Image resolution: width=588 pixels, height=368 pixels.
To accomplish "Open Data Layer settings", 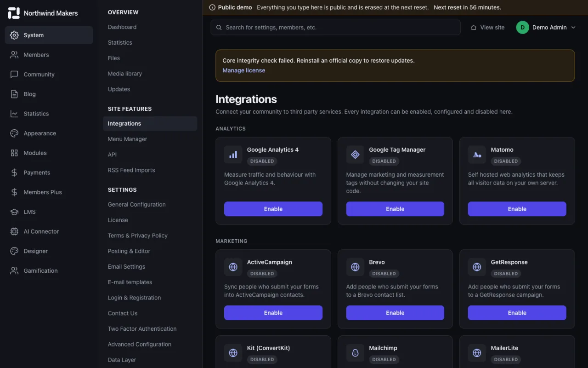I will pyautogui.click(x=122, y=360).
